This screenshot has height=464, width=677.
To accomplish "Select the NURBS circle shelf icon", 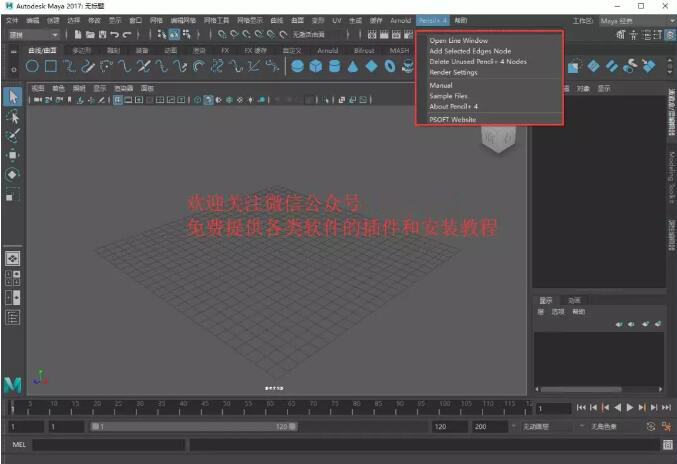I will (33, 66).
